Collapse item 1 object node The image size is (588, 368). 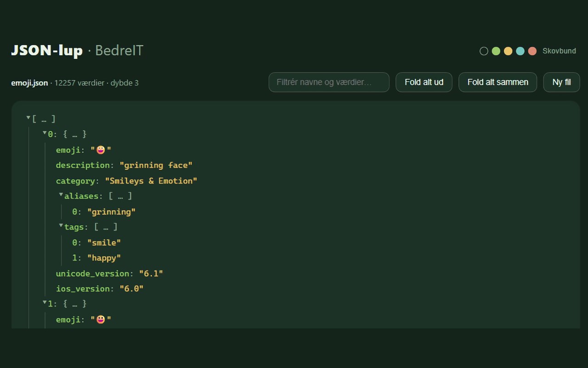click(45, 303)
